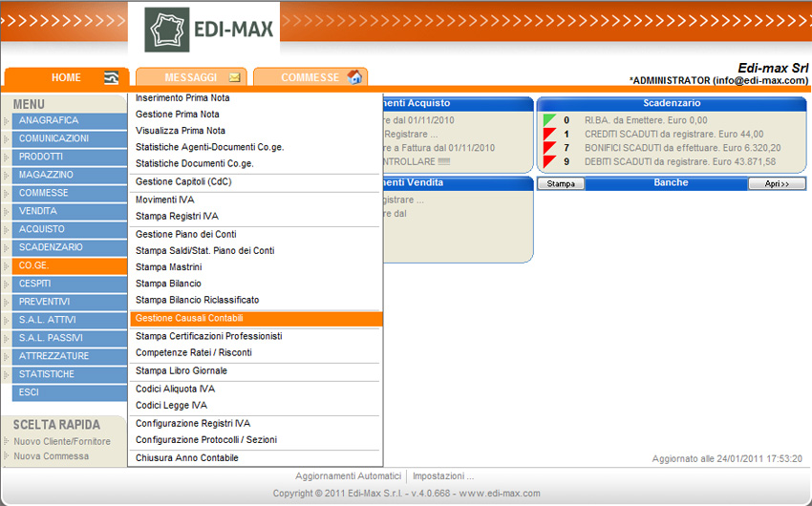Select Inserimento Prima Nota
The height and width of the screenshot is (506, 812).
click(182, 98)
